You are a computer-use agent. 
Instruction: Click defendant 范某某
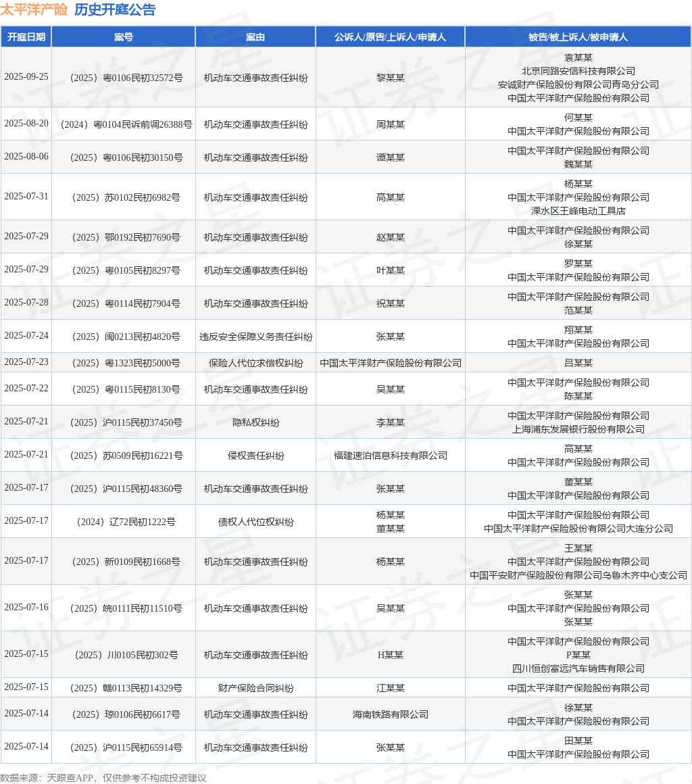578,310
